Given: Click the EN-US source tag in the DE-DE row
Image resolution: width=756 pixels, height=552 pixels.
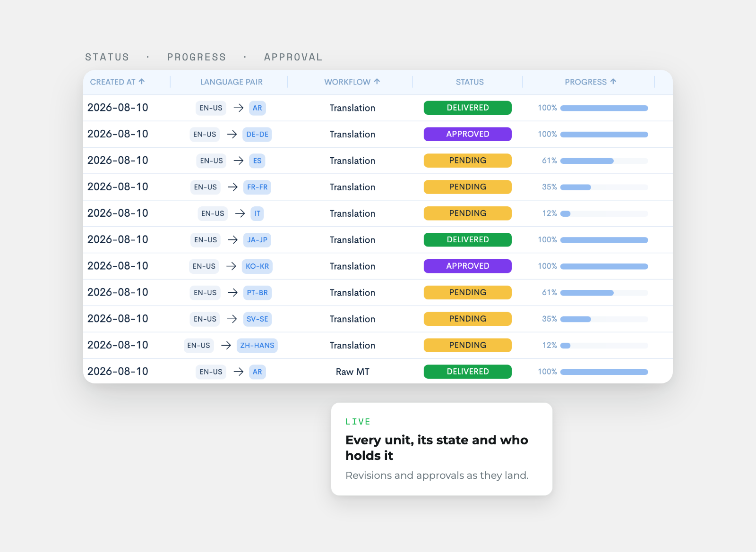Looking at the screenshot, I should pyautogui.click(x=205, y=135).
